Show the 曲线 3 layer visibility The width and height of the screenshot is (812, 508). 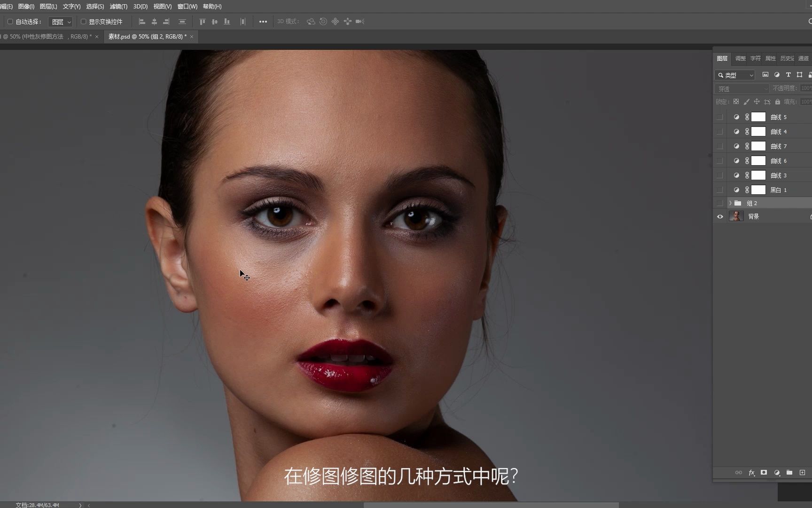[x=720, y=175]
